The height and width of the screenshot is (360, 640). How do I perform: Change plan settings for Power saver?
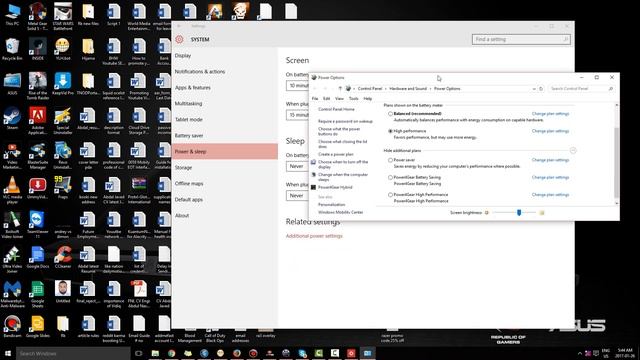(550, 160)
